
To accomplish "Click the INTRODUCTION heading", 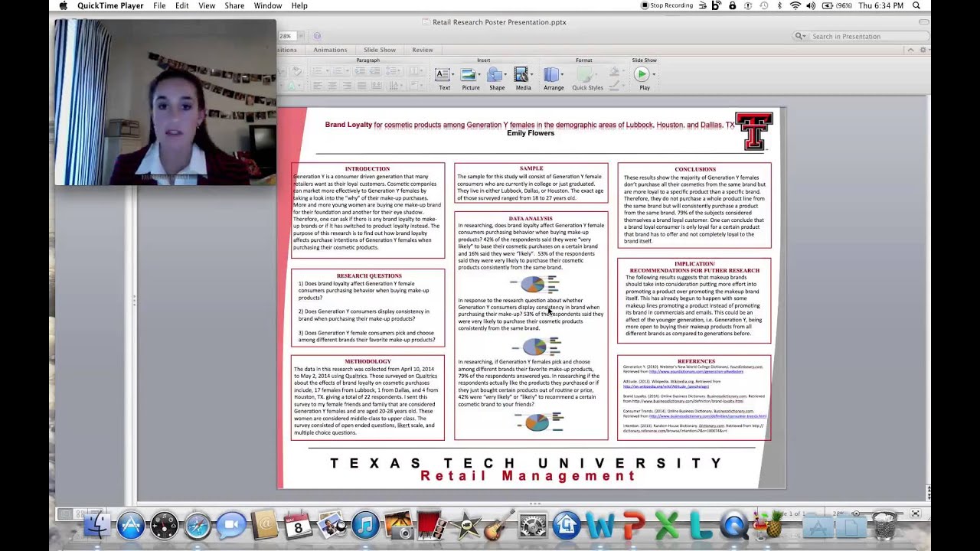I will [367, 168].
